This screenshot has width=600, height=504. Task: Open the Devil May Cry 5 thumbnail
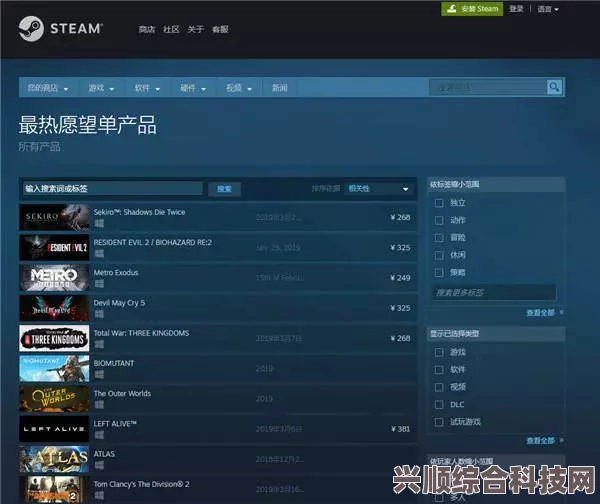tap(54, 308)
